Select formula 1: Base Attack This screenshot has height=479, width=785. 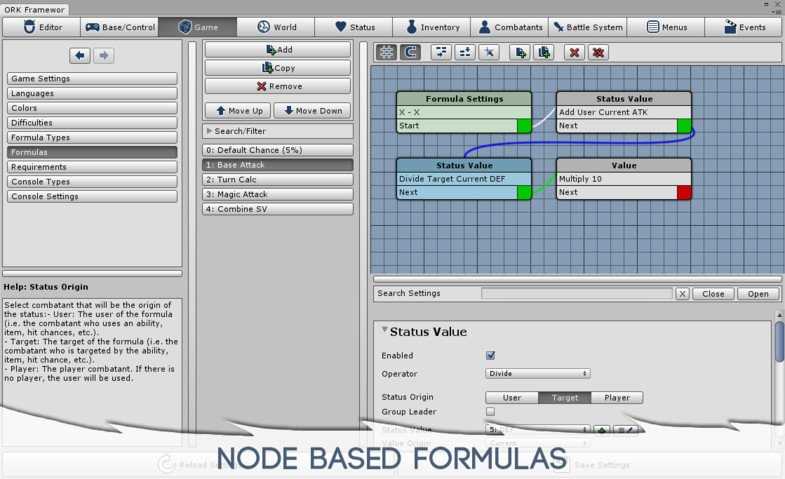tap(278, 165)
